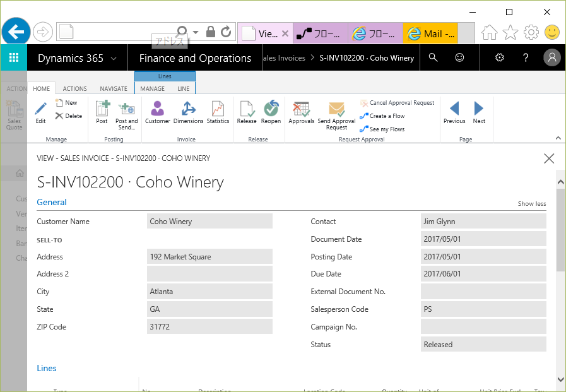The height and width of the screenshot is (392, 566).
Task: Open Dynamics 365 search magnifier
Action: coord(433,57)
